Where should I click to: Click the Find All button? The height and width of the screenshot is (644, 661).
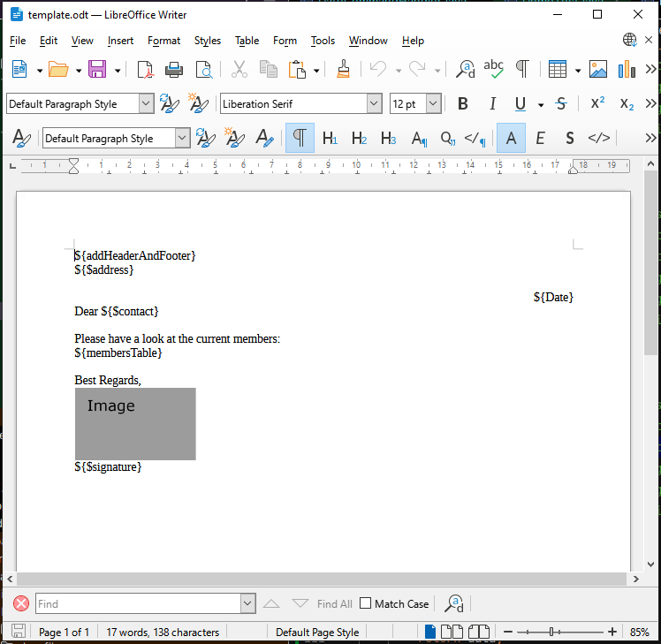click(x=334, y=604)
